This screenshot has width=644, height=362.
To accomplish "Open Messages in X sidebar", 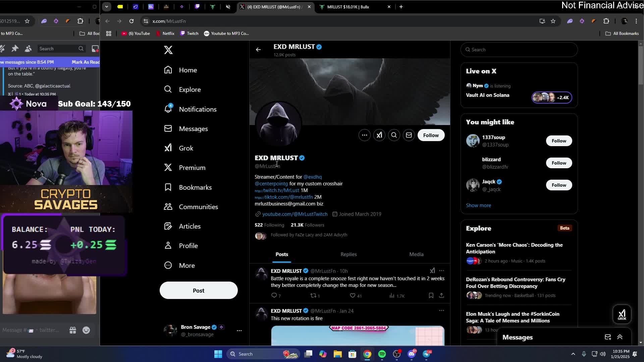I will pos(186,129).
